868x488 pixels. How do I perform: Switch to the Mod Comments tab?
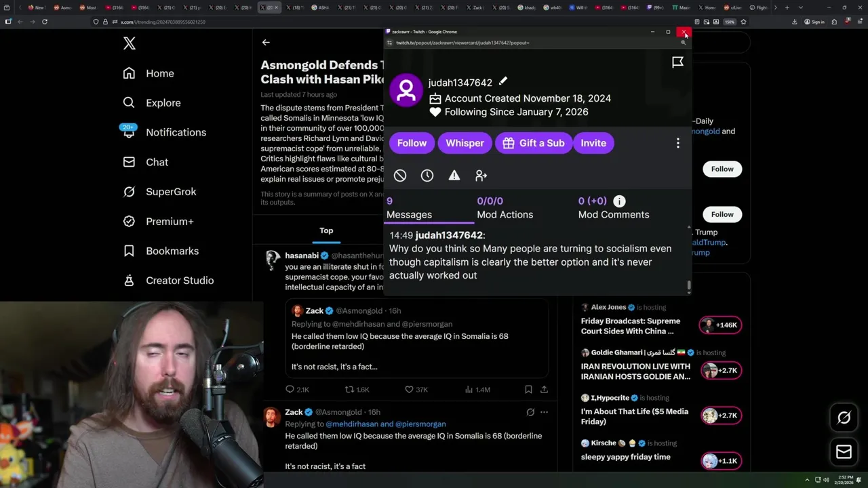[613, 208]
